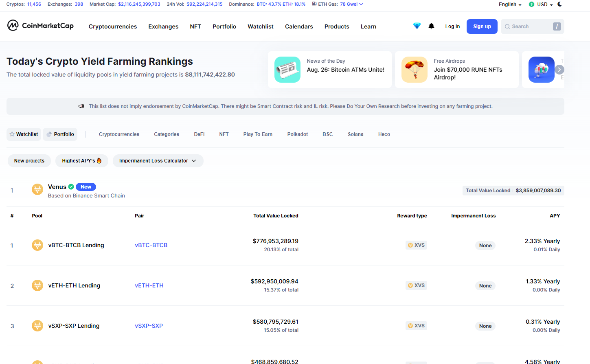590x364 pixels.
Task: Click the News of the Day newspaper thumbnail
Action: [x=287, y=70]
